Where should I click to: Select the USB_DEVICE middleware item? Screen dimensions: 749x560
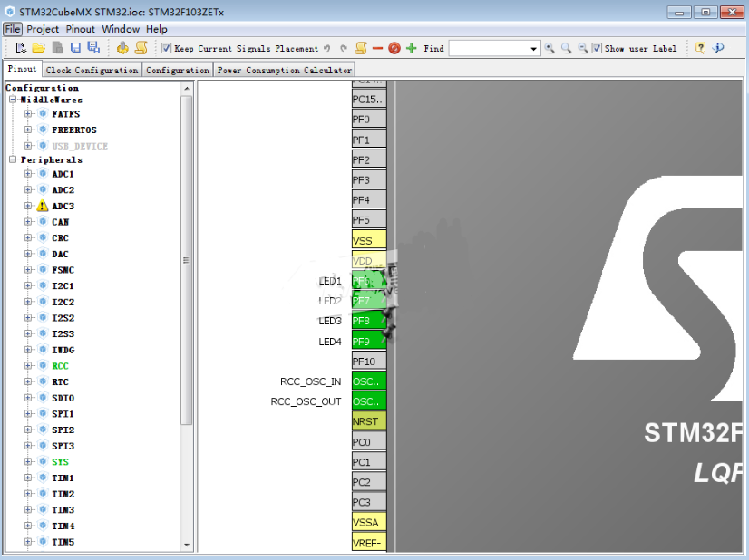[79, 146]
